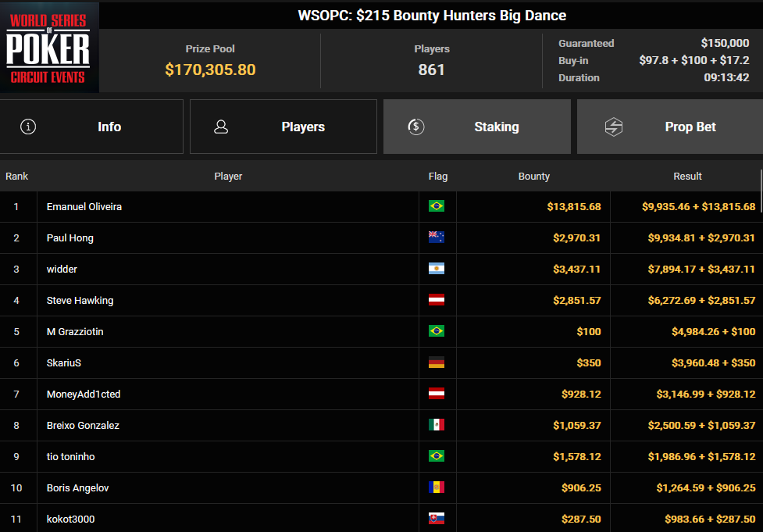Click the leaderboard vertical scrollbar
The width and height of the screenshot is (763, 532).
[761, 190]
